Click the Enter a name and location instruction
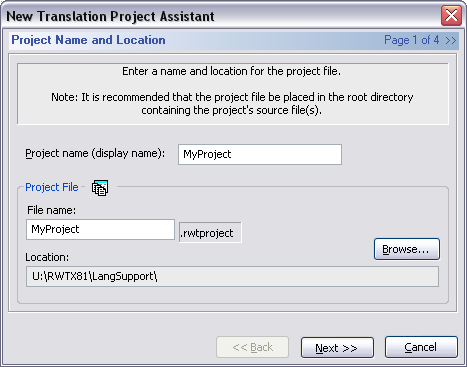467x367 pixels. (231, 71)
